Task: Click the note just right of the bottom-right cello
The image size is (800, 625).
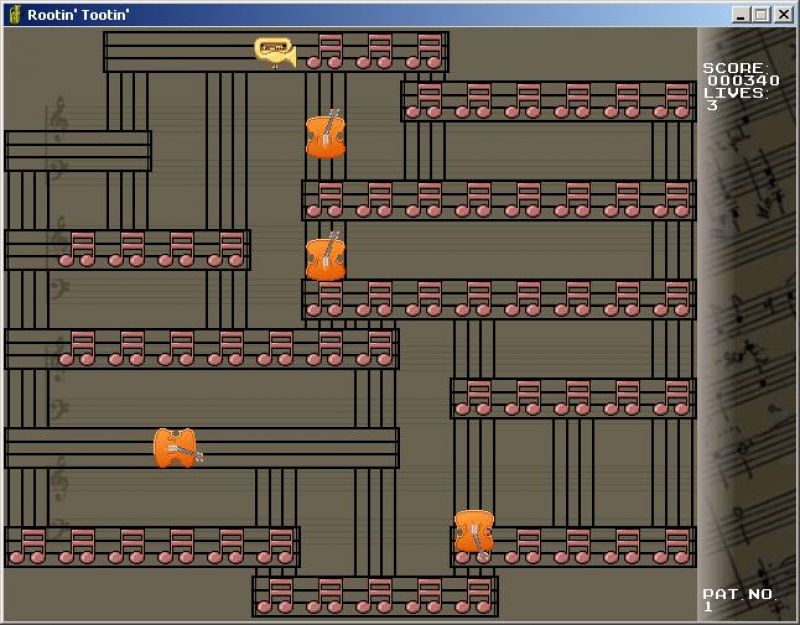Action: click(x=522, y=546)
